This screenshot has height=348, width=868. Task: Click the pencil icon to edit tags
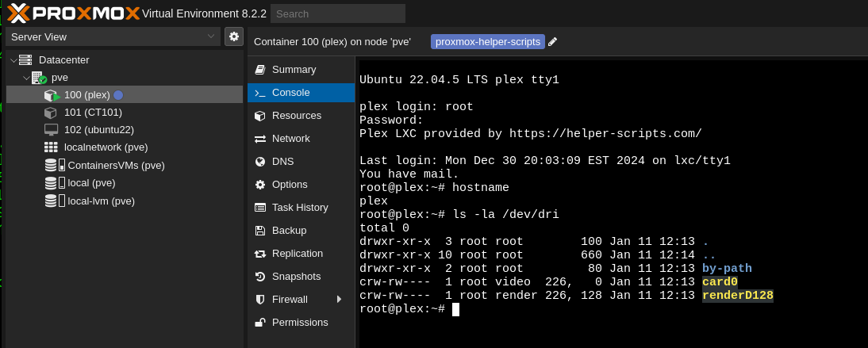[553, 42]
